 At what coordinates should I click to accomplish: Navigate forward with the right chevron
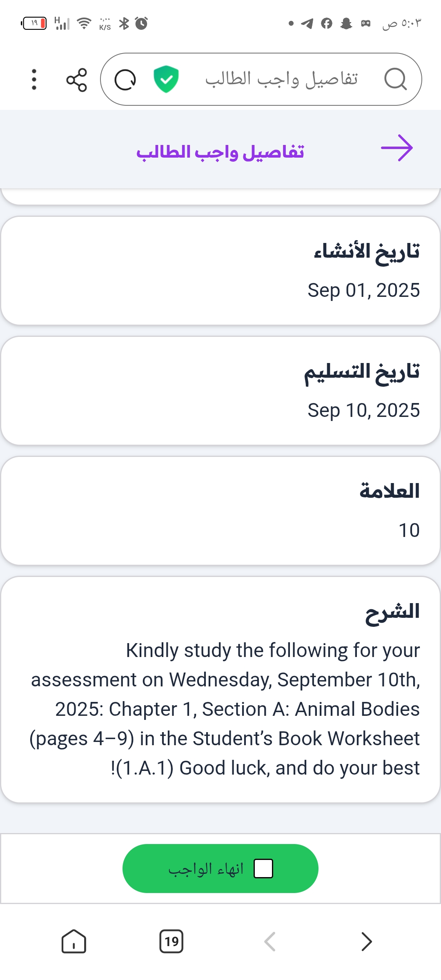[x=367, y=942]
